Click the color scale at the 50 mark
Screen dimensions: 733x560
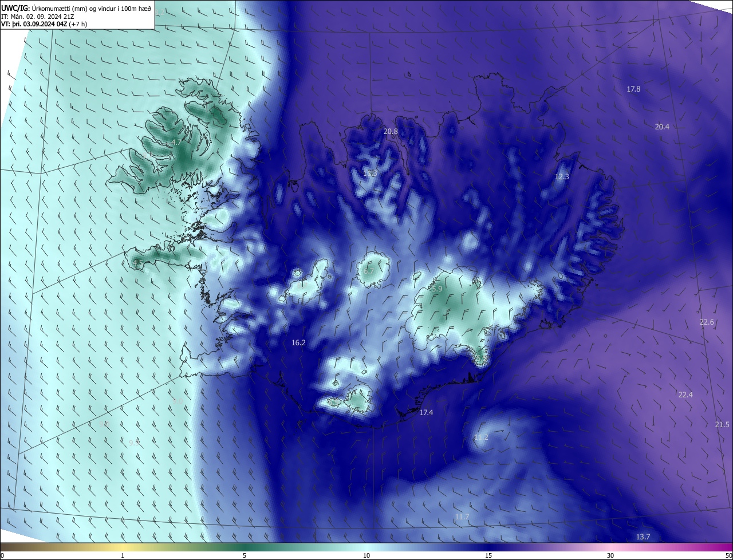(x=728, y=555)
